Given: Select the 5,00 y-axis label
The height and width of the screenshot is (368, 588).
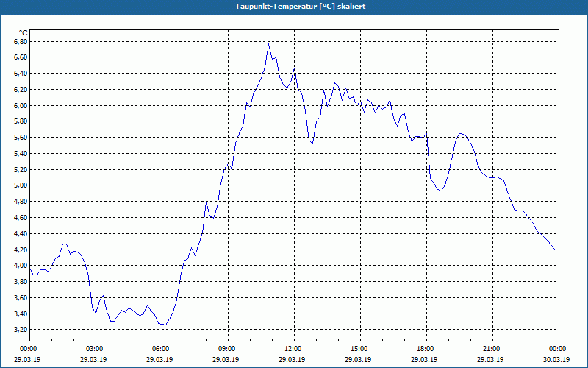Looking at the screenshot, I should 21,185.
